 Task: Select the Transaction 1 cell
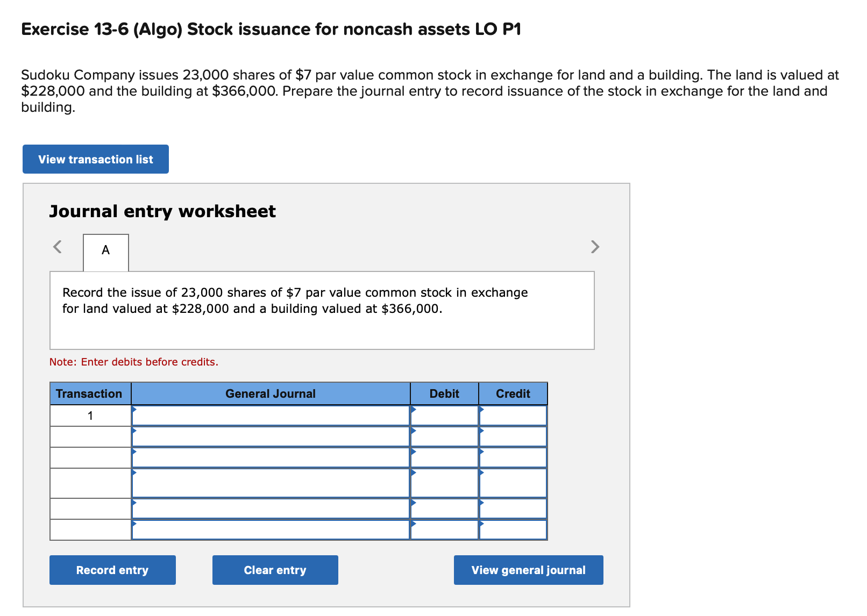(x=90, y=415)
